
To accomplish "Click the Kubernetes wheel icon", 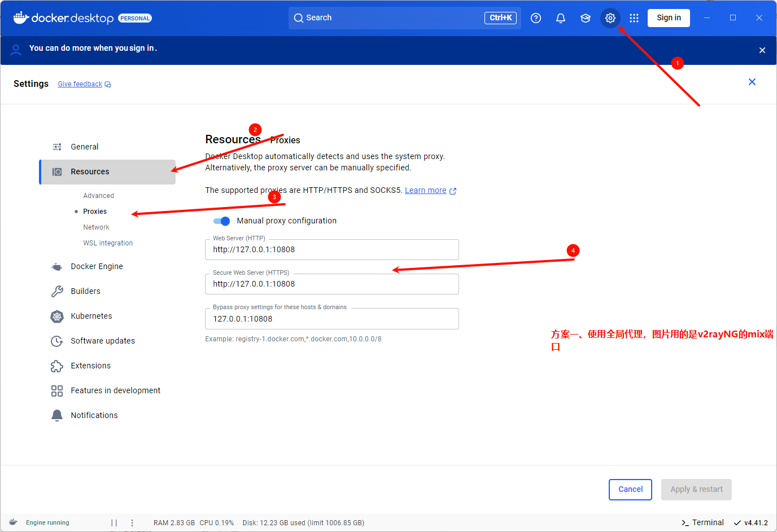I will (57, 316).
